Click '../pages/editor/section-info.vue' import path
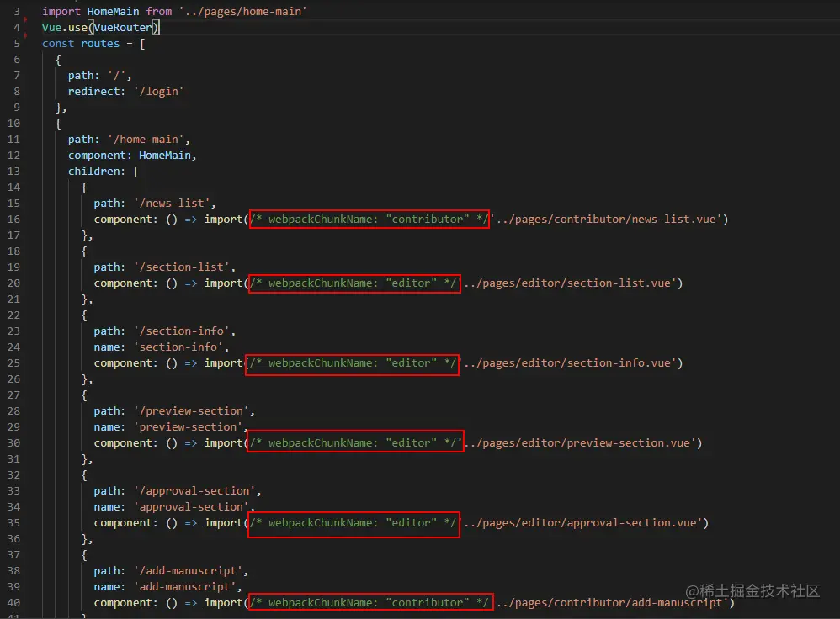This screenshot has height=619, width=840. point(567,363)
